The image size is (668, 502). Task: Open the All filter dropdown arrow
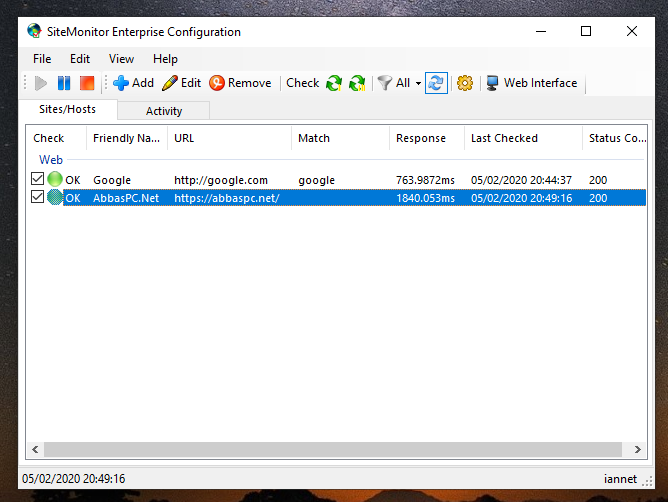(x=418, y=84)
